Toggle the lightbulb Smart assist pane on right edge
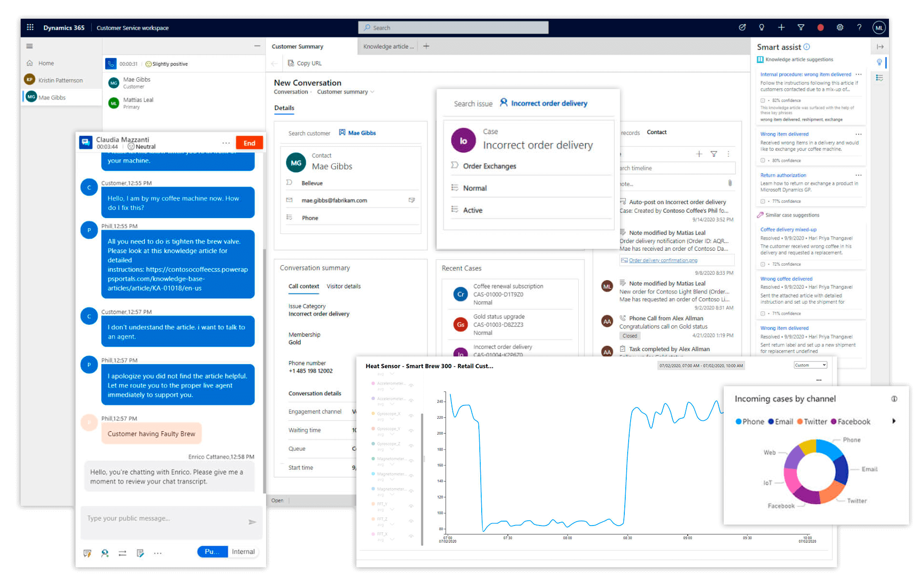924x587 pixels. click(879, 62)
